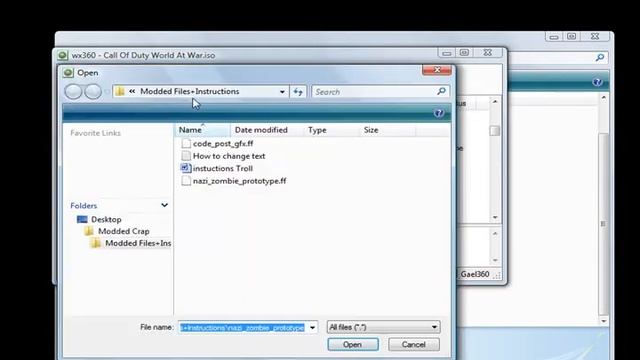Click the Folders section label
Screen dimensions: 640x360
coord(84,205)
